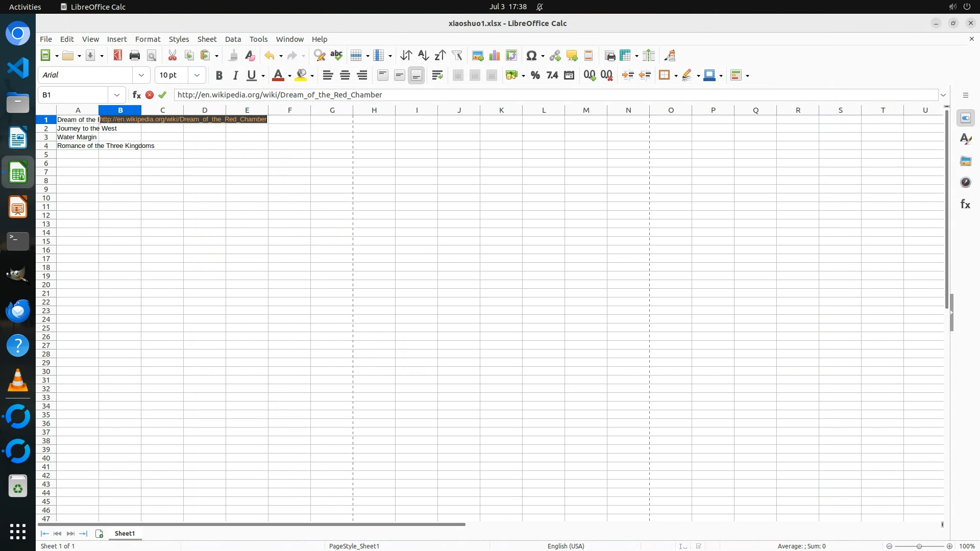Open the Insert Special Character tool
Viewport: 980px width, 551px height.
[x=531, y=56]
